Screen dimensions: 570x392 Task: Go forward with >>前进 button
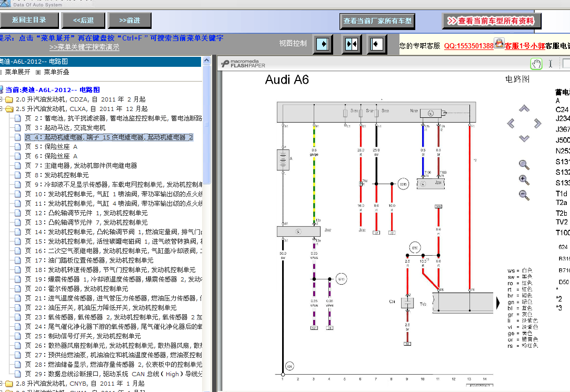pyautogui.click(x=129, y=21)
